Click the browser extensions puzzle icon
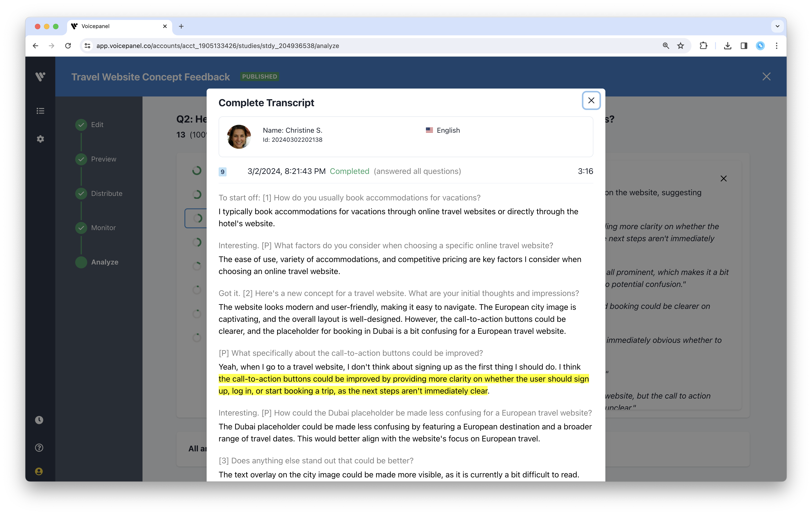Image resolution: width=812 pixels, height=515 pixels. click(x=703, y=46)
